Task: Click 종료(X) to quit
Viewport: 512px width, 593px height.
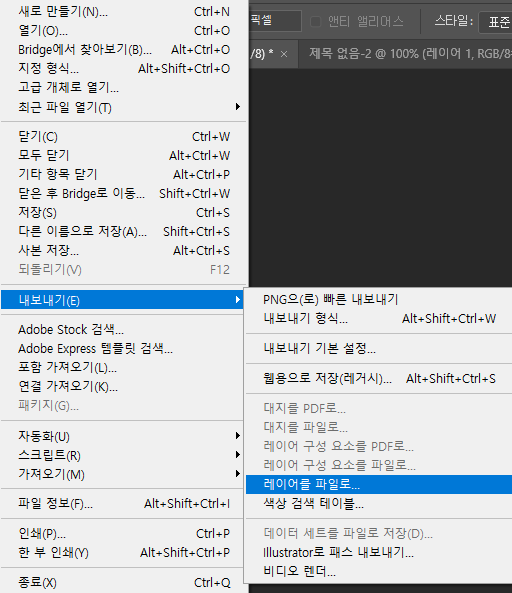Action: [x=124, y=583]
